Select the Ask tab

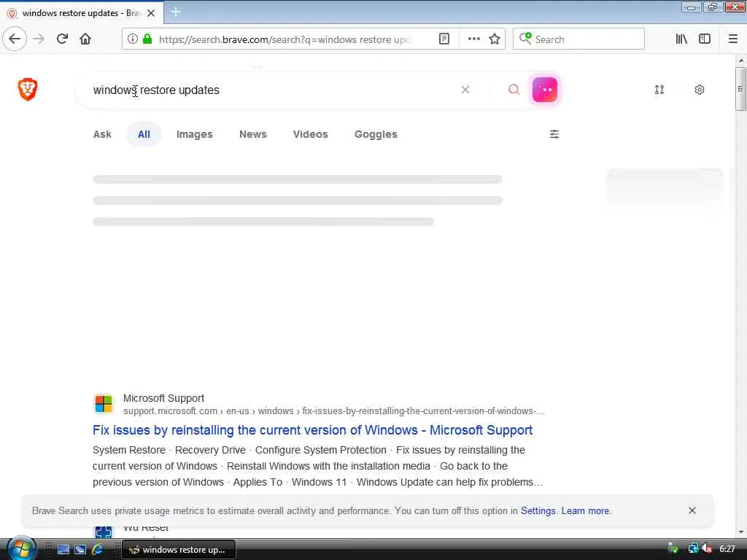(x=102, y=134)
